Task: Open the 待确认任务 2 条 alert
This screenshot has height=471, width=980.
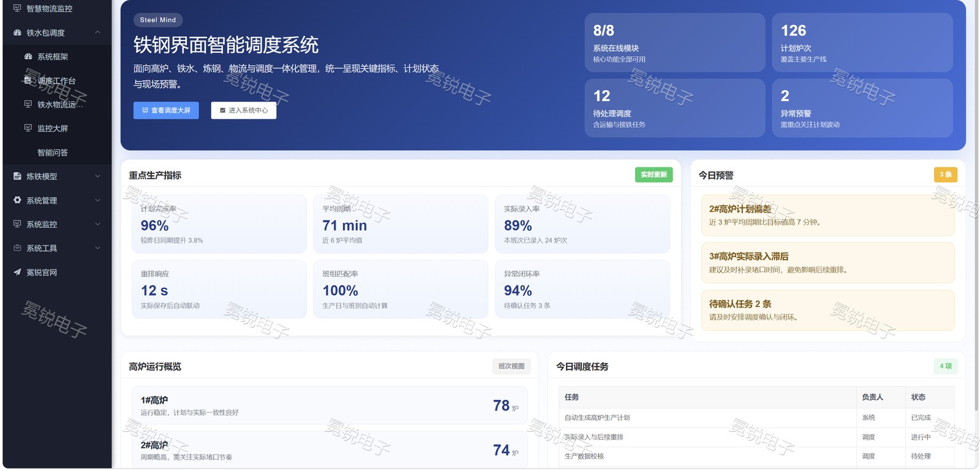Action: click(828, 310)
